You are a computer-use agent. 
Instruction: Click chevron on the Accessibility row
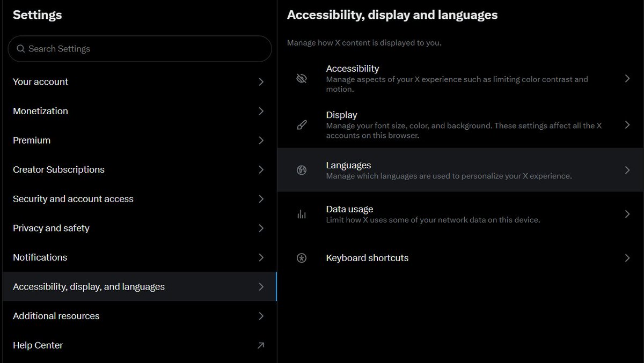(627, 79)
